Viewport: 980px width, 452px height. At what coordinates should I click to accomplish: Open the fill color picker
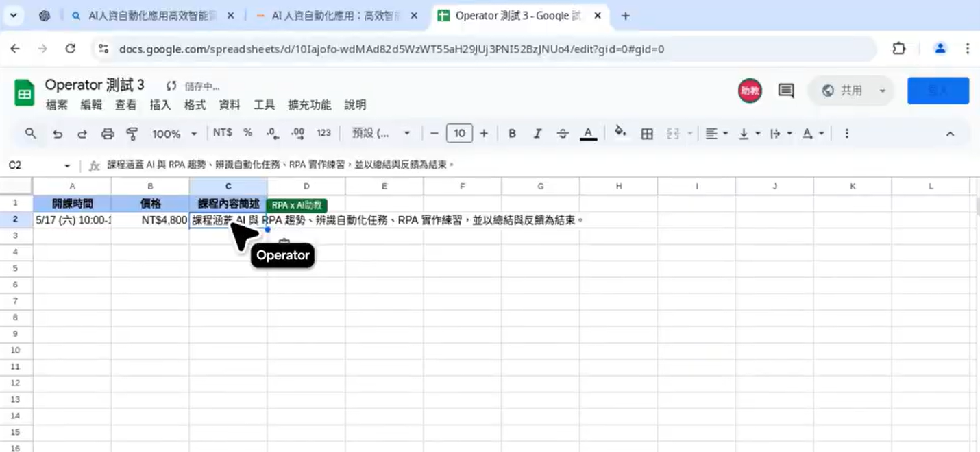click(621, 133)
